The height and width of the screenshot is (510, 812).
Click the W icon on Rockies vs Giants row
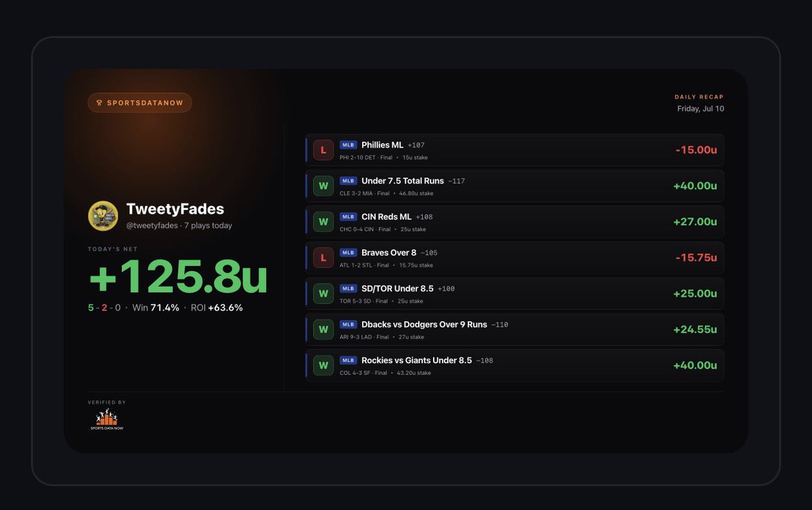click(x=323, y=365)
